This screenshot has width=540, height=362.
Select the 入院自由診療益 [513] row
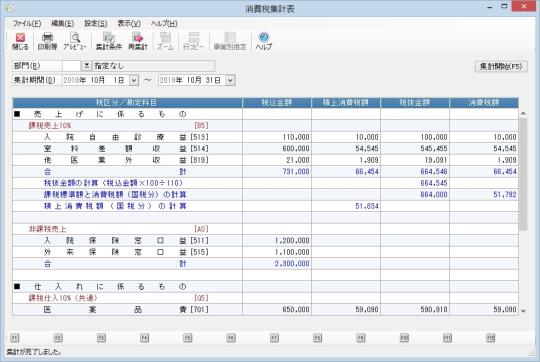coord(265,137)
